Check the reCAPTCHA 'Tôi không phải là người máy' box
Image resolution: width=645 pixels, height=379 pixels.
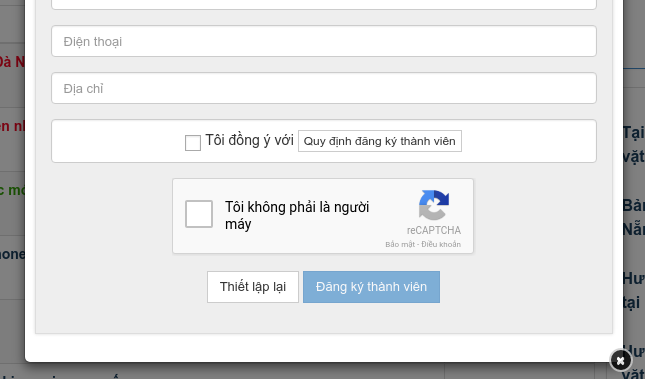pyautogui.click(x=199, y=214)
